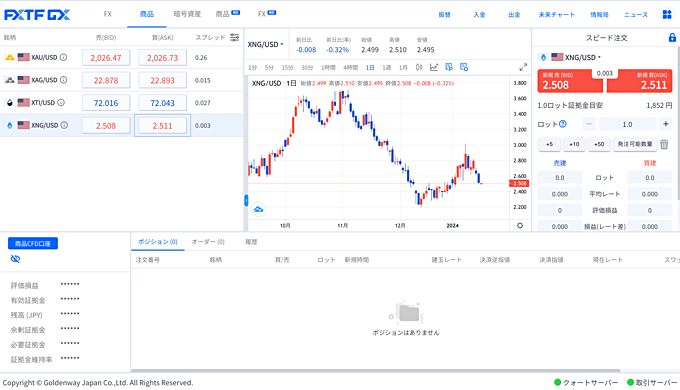Open chart settings gear near time axis
The image size is (680, 390).
(x=520, y=225)
